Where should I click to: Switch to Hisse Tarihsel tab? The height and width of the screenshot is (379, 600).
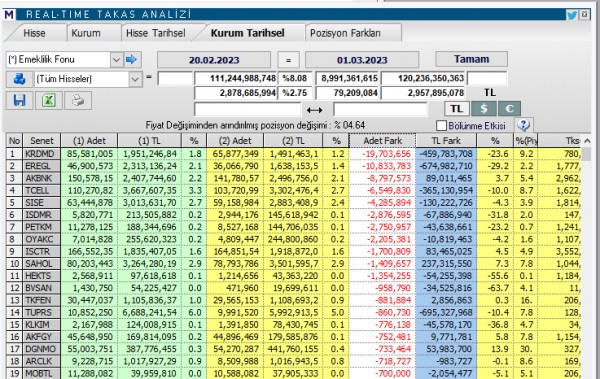click(x=156, y=33)
